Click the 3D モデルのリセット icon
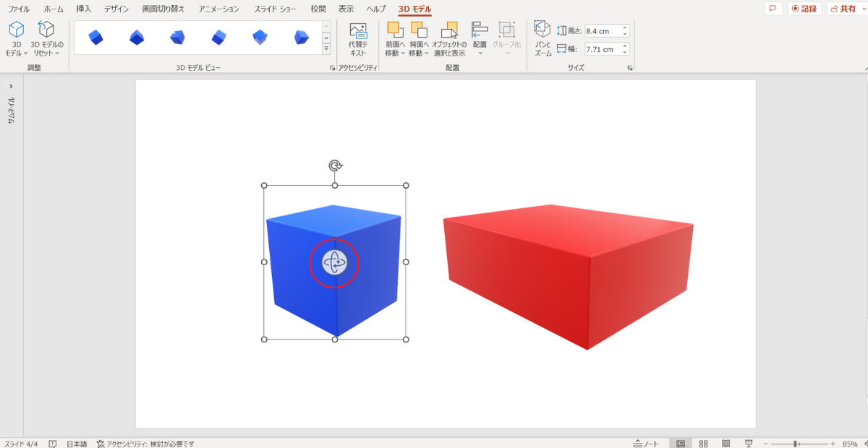The image size is (868, 448). pyautogui.click(x=46, y=30)
